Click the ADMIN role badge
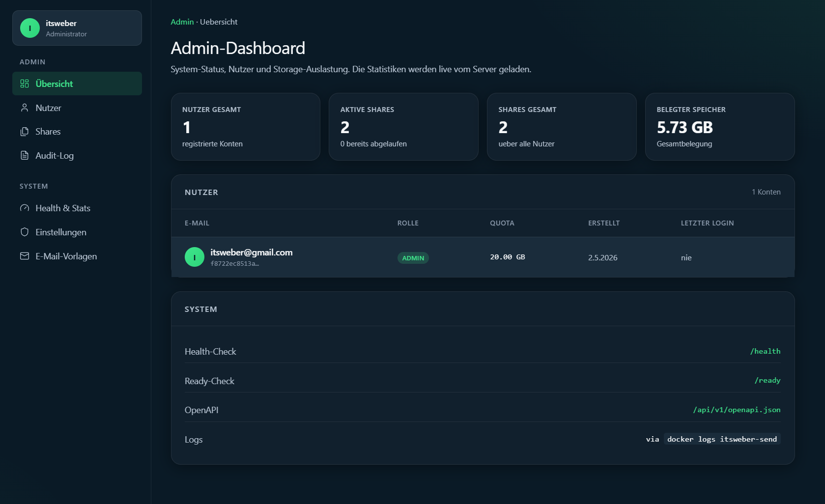Viewport: 825px width, 504px height. [413, 258]
